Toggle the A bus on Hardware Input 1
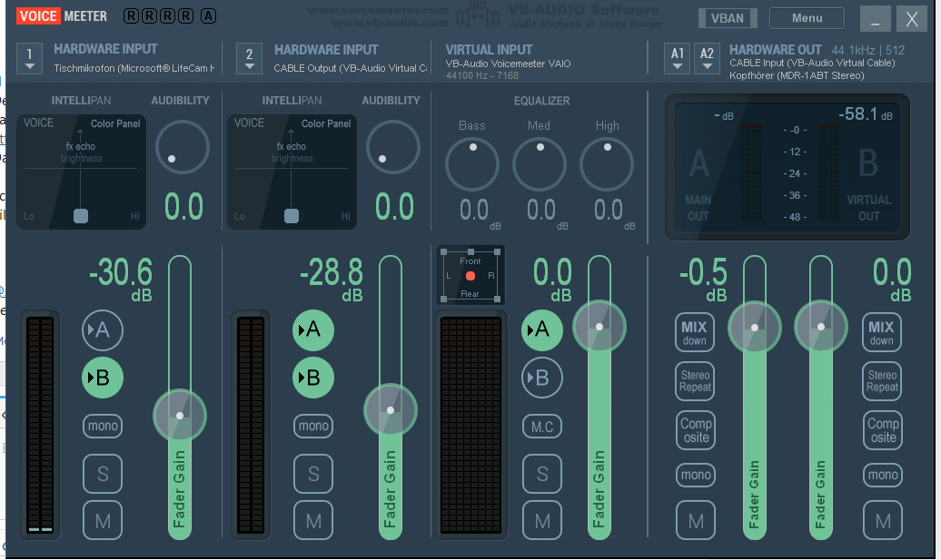The image size is (941, 560). point(103,329)
